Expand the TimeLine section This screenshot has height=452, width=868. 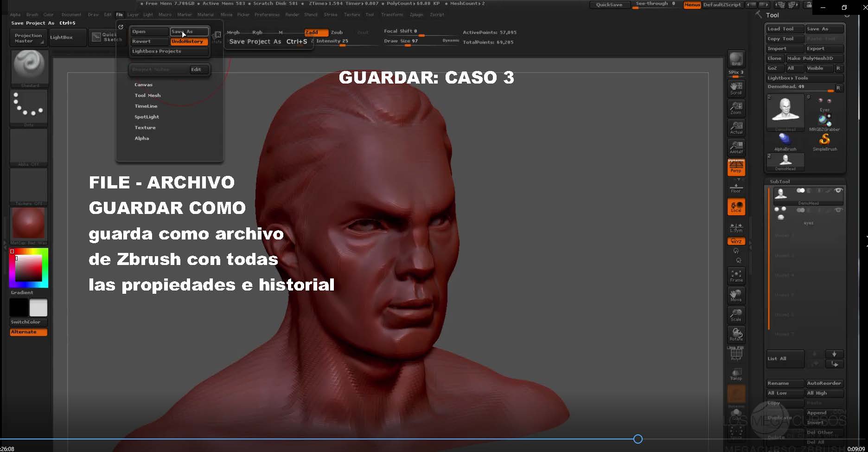pos(146,106)
